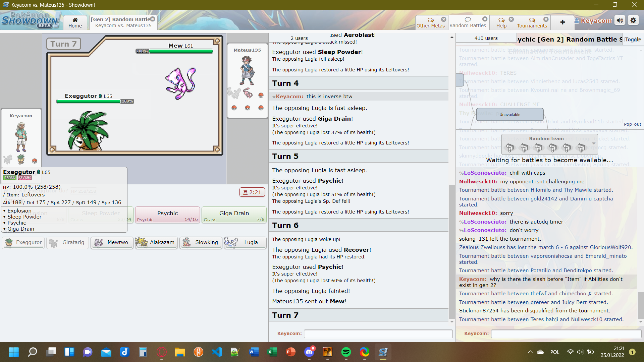Open Discord from the taskbar
This screenshot has height=362, width=644.
(309, 352)
